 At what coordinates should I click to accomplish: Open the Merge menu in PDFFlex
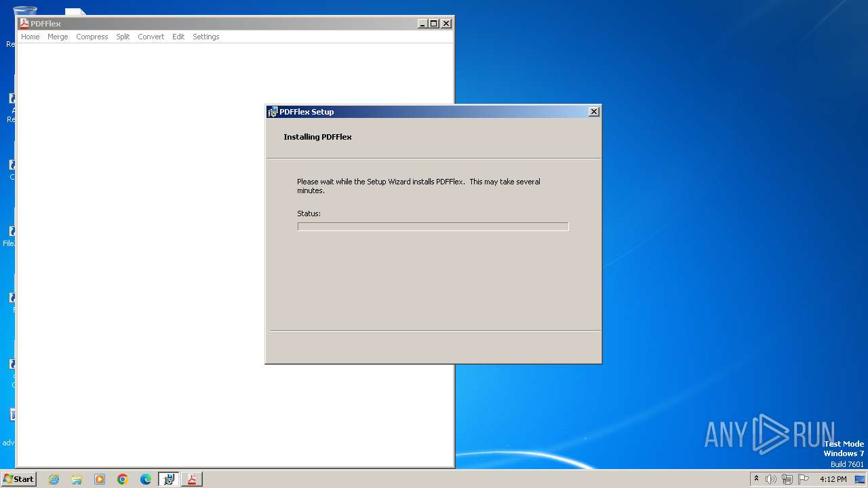click(x=58, y=37)
